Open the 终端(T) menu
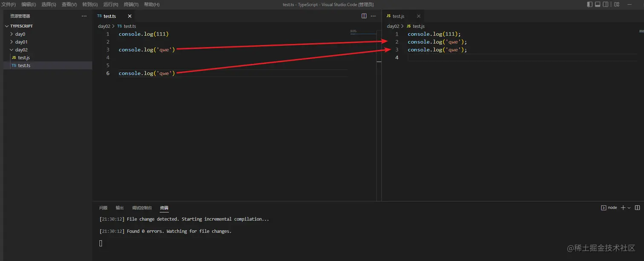This screenshot has height=261, width=644. (131, 4)
